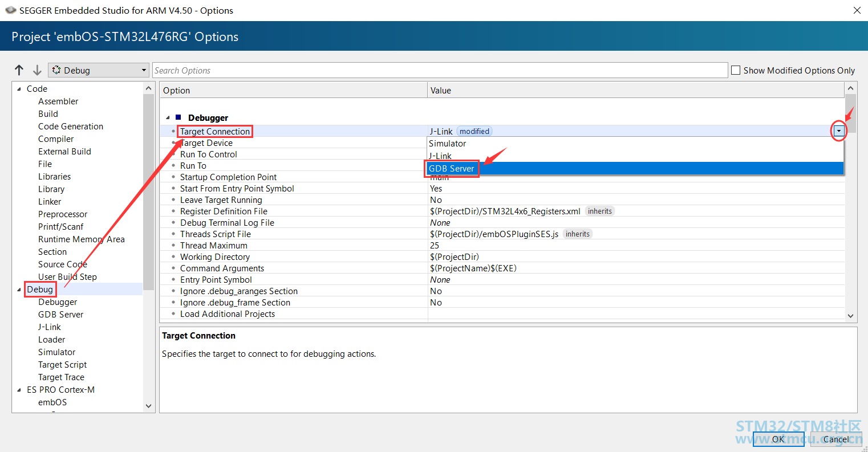Click the Option column header
The image size is (868, 452).
pos(294,90)
